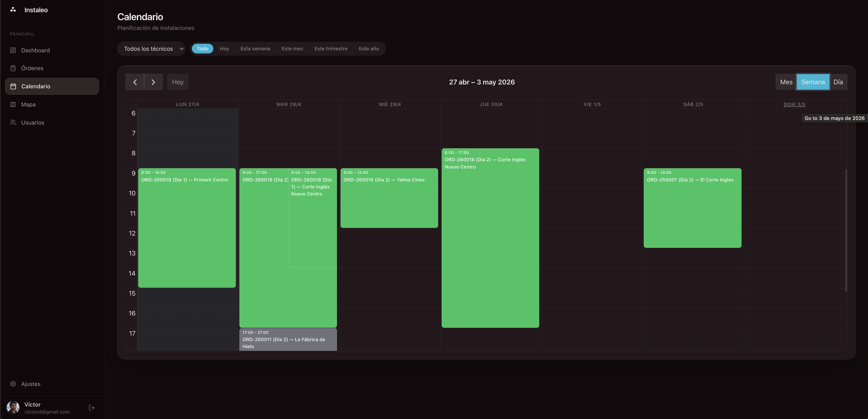Select the Este trimestre filter
The height and width of the screenshot is (419, 868).
click(x=331, y=48)
